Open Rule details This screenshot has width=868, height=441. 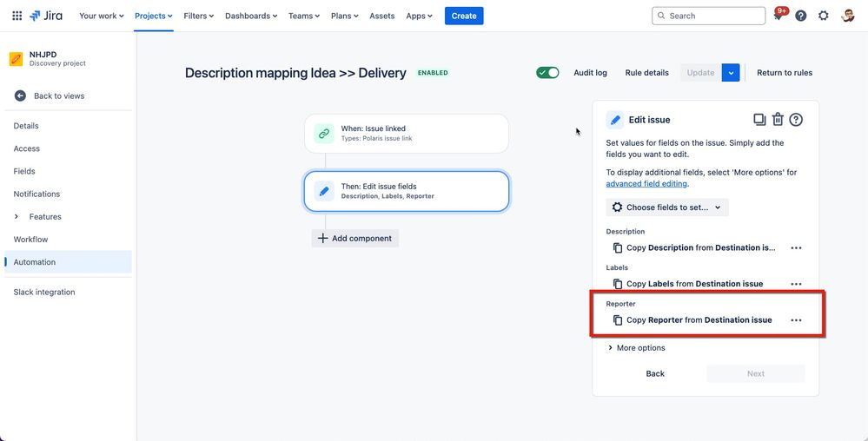[646, 72]
